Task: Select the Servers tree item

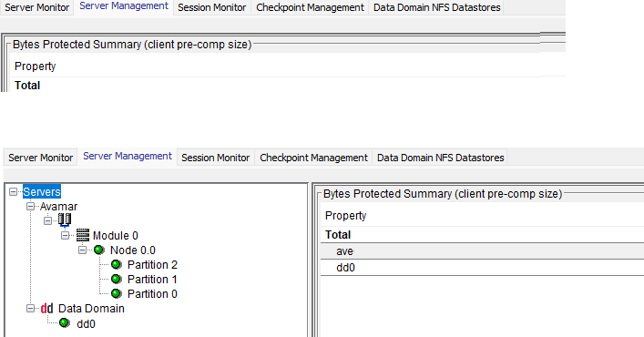Action: click(x=42, y=191)
